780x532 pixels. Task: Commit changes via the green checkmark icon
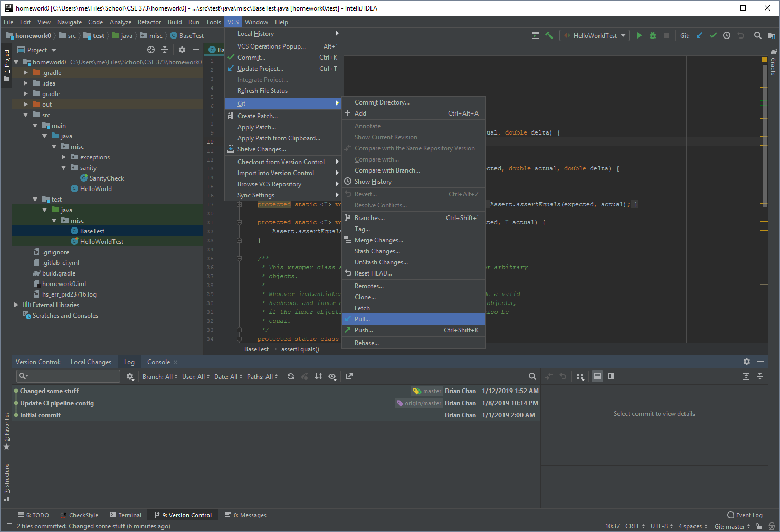(713, 35)
